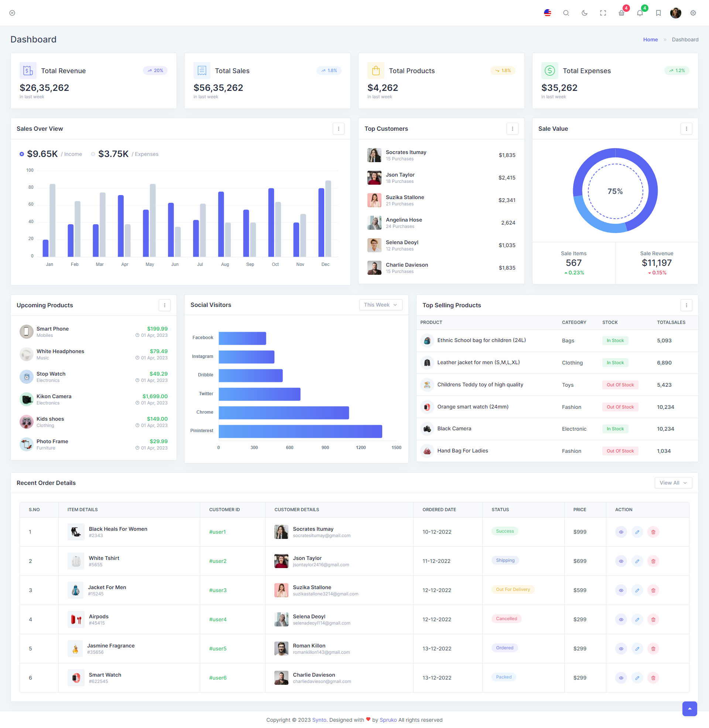View Jacket For Men order details eye icon
The height and width of the screenshot is (728, 709).
point(621,590)
